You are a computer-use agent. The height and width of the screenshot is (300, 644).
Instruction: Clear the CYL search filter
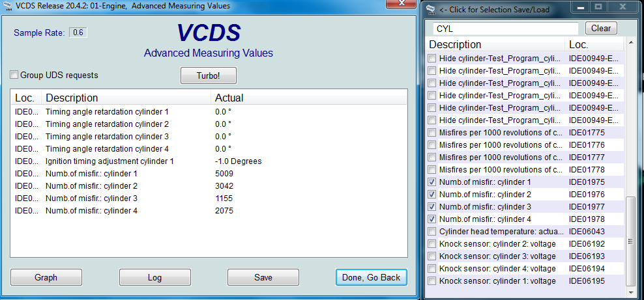(x=601, y=28)
